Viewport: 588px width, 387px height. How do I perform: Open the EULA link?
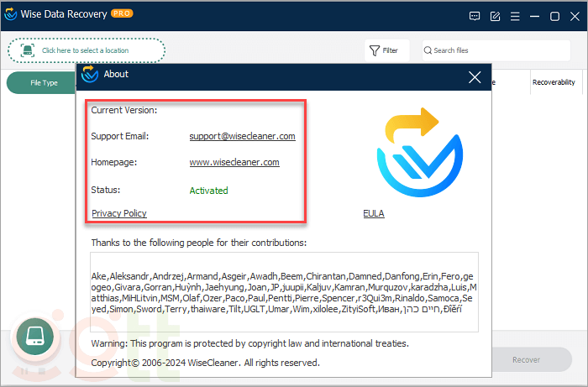point(373,213)
